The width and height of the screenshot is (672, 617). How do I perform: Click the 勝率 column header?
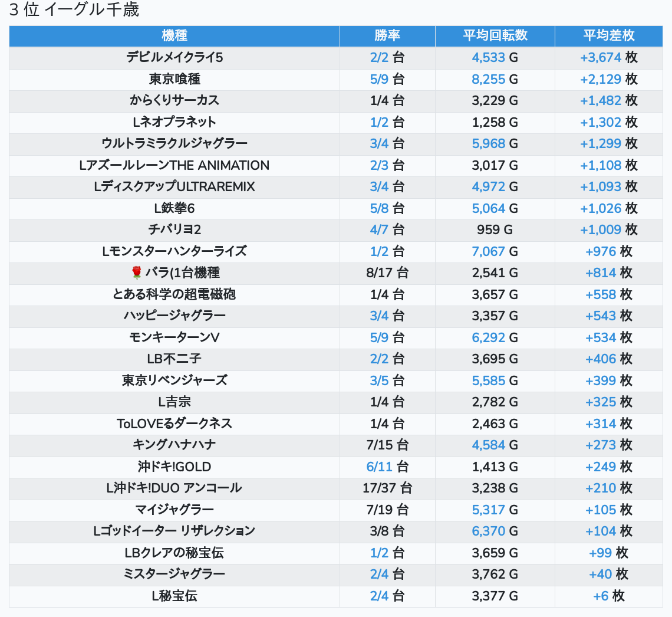pos(387,35)
